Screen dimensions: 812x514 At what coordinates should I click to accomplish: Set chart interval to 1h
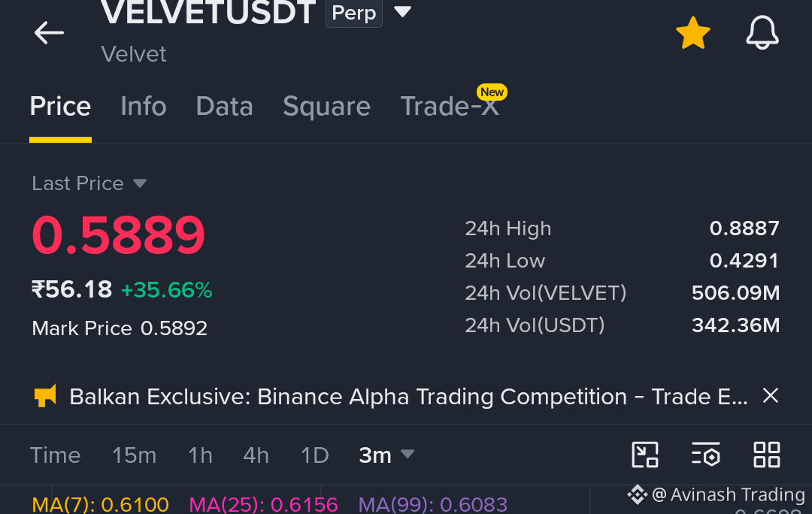pyautogui.click(x=200, y=455)
